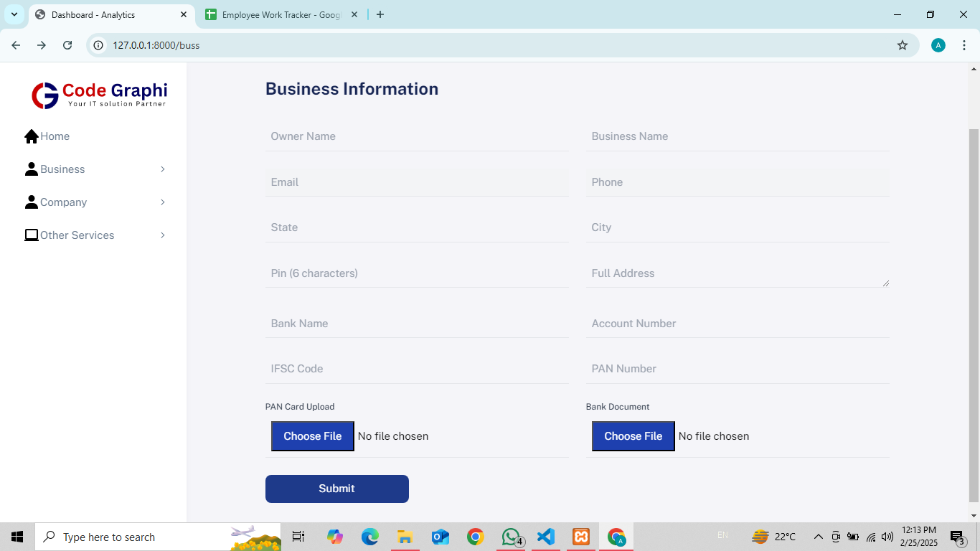980x551 pixels.
Task: Switch to Employee Work Tracker tab
Action: coord(281,14)
